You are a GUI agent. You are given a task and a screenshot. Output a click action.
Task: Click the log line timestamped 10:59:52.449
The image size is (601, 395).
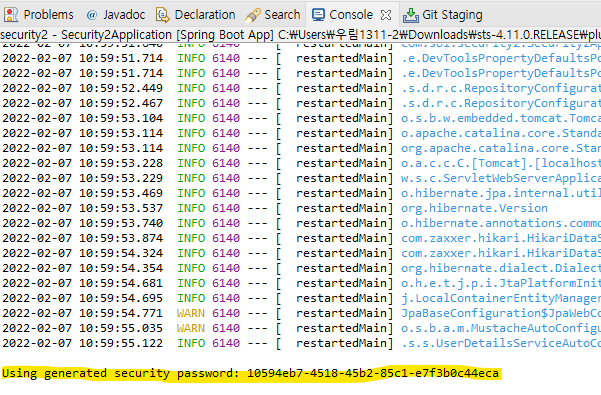point(300,88)
